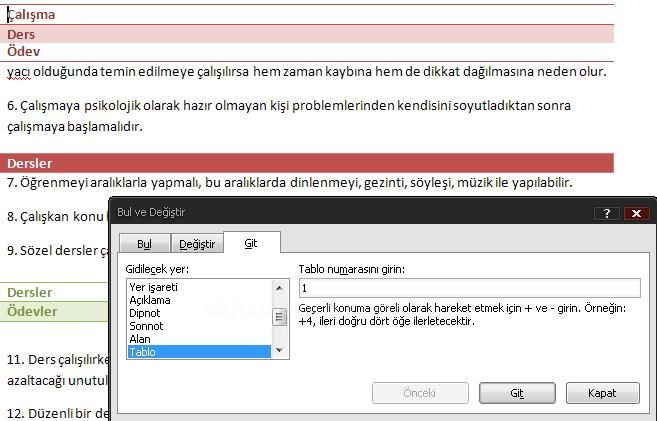Screen dimensions: 657x421
Task: Click the Tablo numarasını girin label
Action: pyautogui.click(x=352, y=269)
